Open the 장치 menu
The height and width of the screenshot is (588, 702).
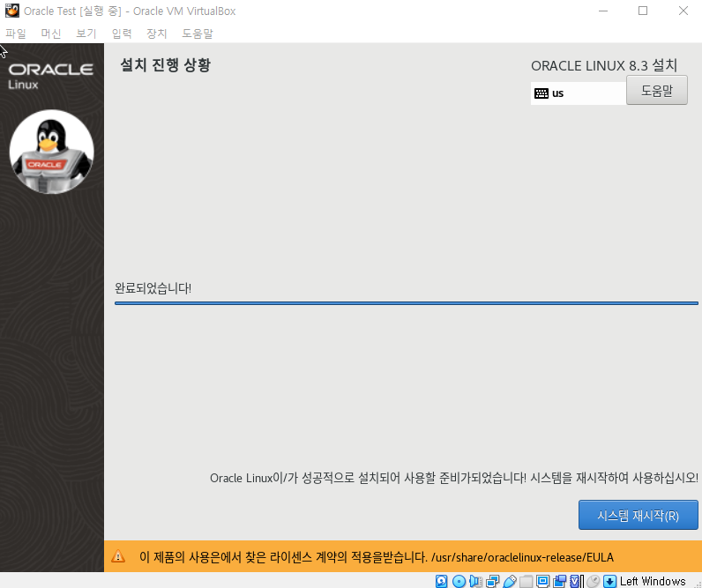coord(157,33)
